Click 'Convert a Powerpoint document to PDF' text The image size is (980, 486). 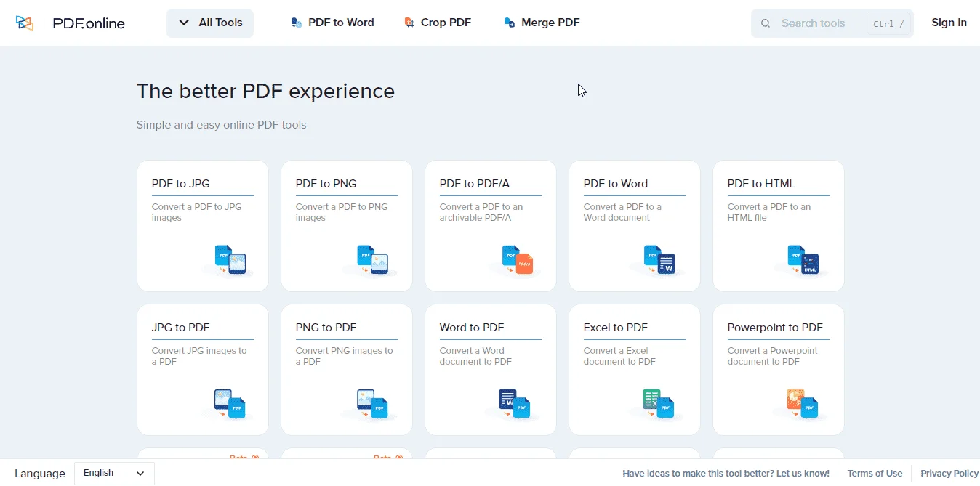772,356
